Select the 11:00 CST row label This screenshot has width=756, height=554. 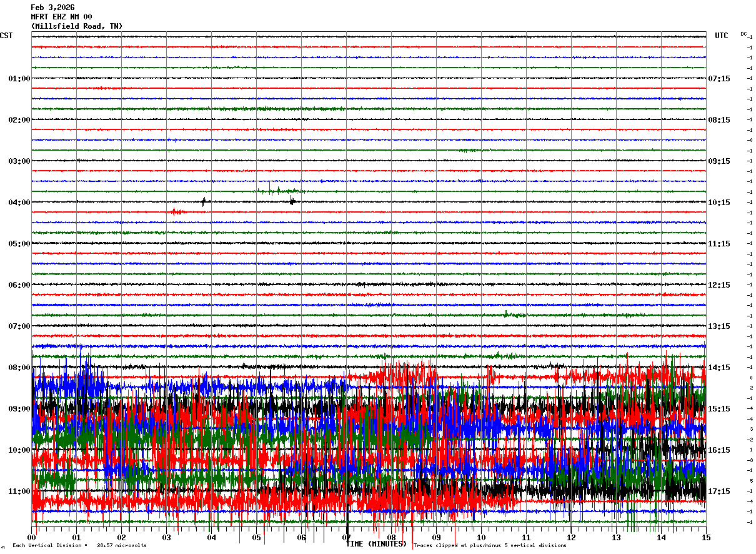(19, 491)
